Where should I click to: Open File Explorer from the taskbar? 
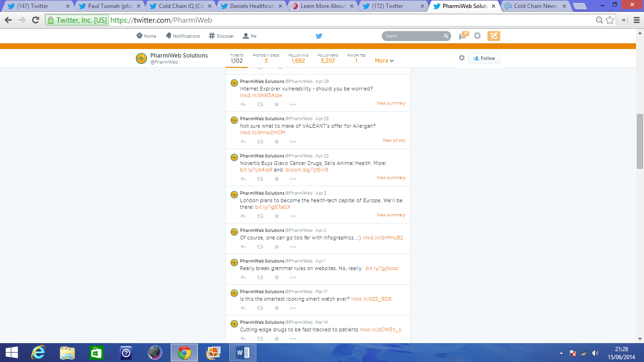[x=67, y=353]
